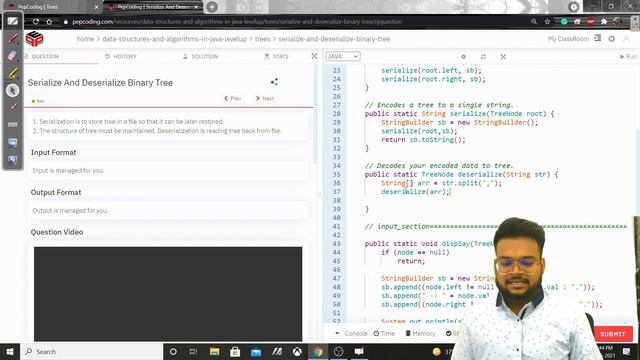Expand the code editor to fullscreen

[x=503, y=57]
